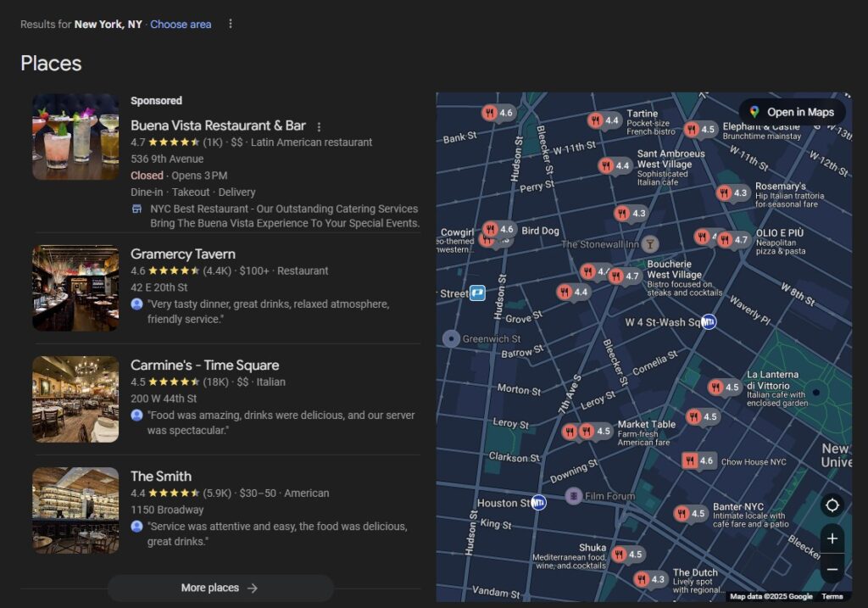
Task: Click the Stonewall Inn bar icon
Action: pyautogui.click(x=650, y=244)
